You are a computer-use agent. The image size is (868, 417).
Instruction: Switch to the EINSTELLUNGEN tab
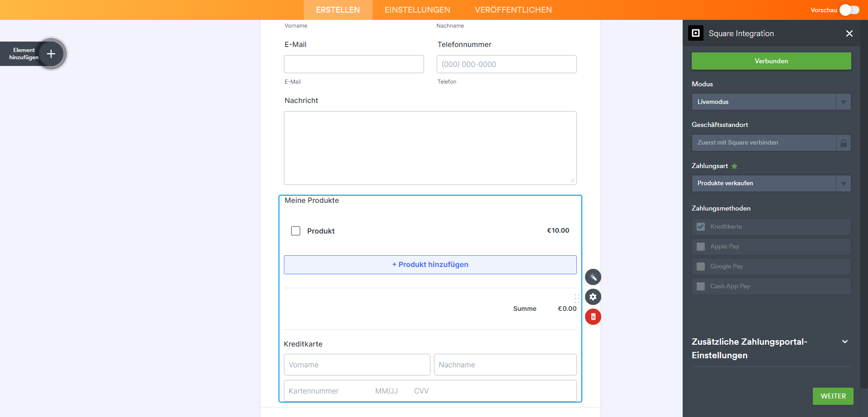[417, 10]
